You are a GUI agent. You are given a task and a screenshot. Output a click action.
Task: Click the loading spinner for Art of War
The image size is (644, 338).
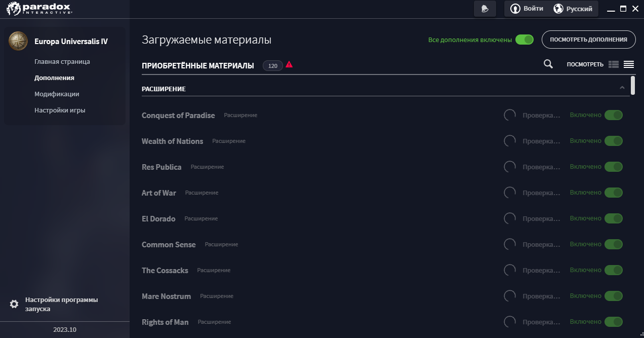510,193
